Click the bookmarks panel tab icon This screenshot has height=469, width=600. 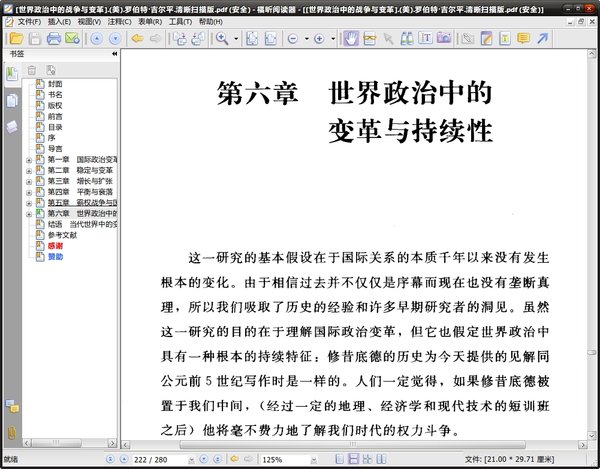(x=12, y=73)
